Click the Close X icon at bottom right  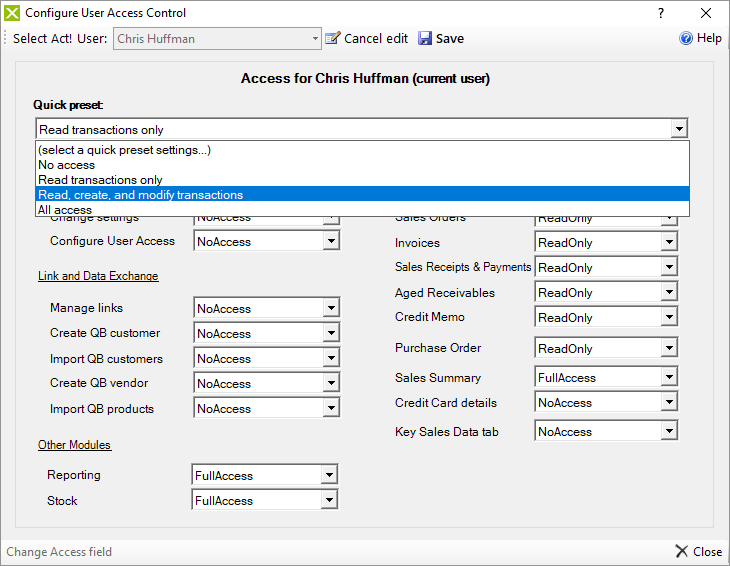click(x=682, y=552)
